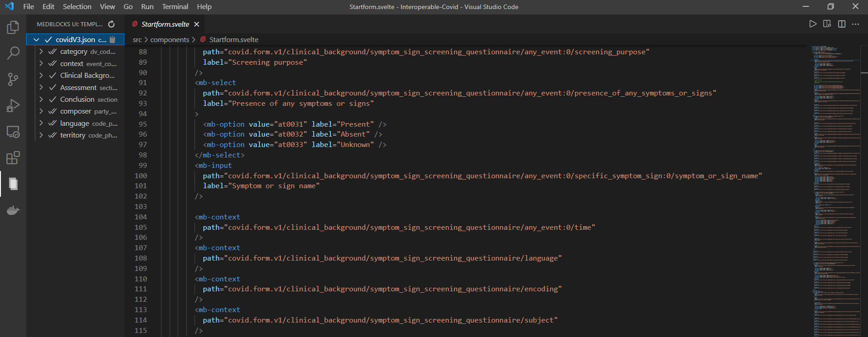Click the VS Code logo in title bar
This screenshot has height=337, width=868.
9,6
